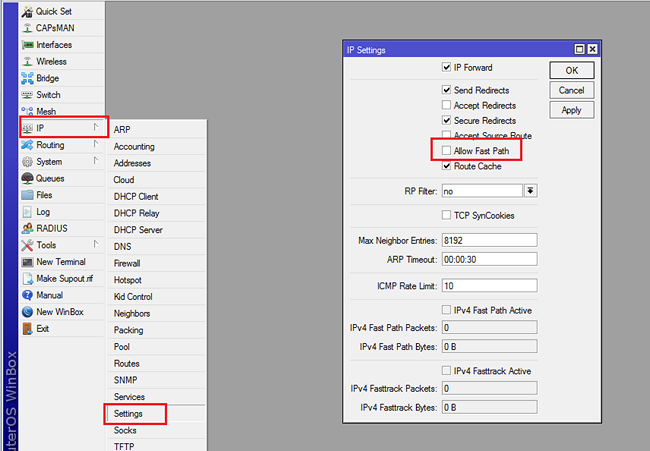
Task: Click the Queues icon
Action: tap(27, 178)
